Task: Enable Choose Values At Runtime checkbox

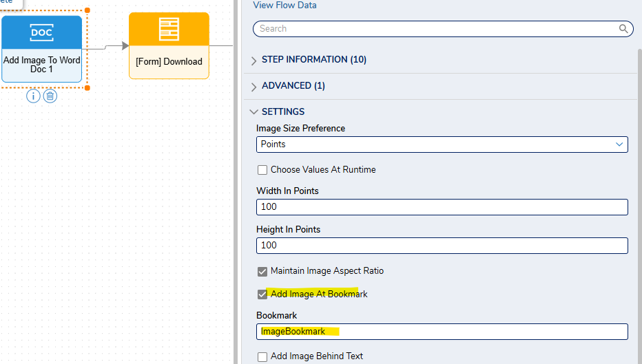Action: click(262, 170)
